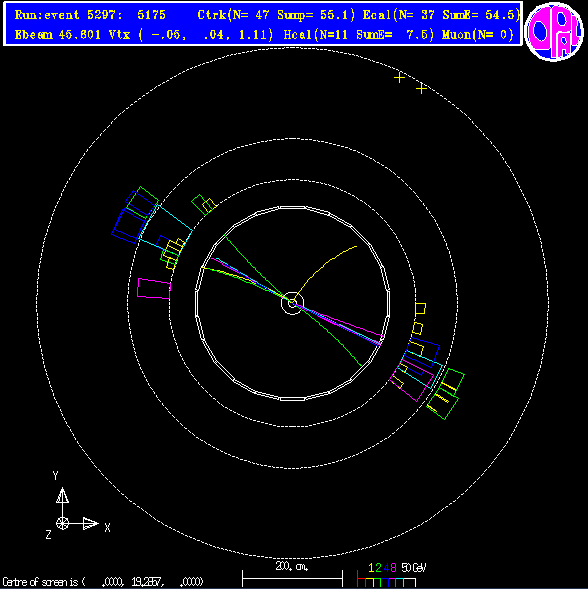Click the left-hand yellow plus marker at the outer ring

pos(399,78)
